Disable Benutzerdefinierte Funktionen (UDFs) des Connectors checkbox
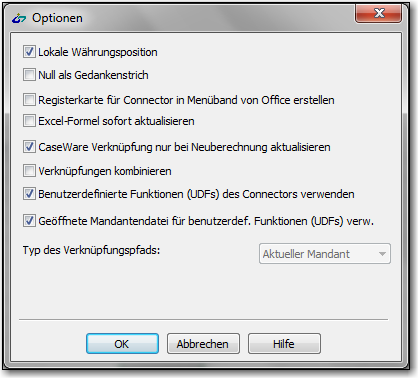 click(x=29, y=194)
